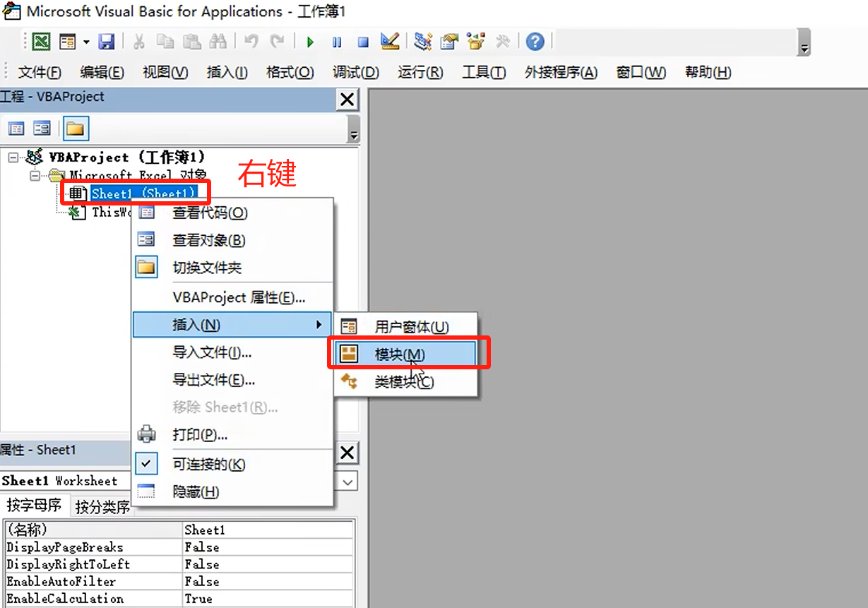Choose 隐藏(H) from context menu

pos(232,491)
